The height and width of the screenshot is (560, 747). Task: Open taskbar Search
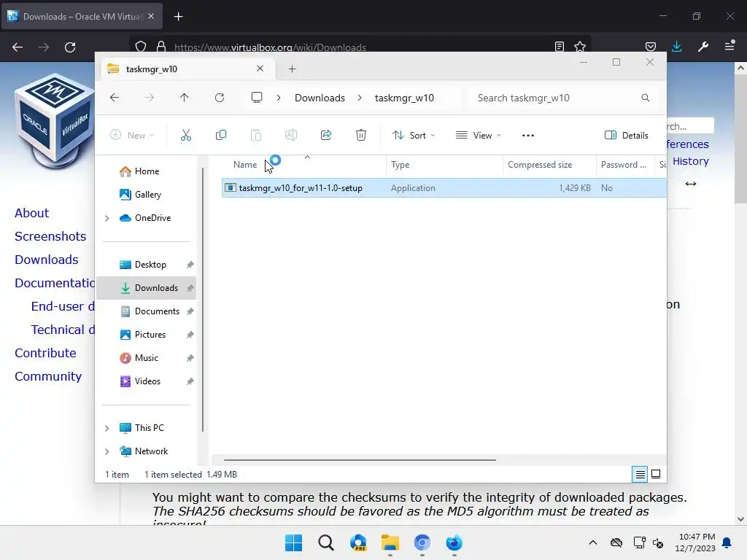[326, 542]
